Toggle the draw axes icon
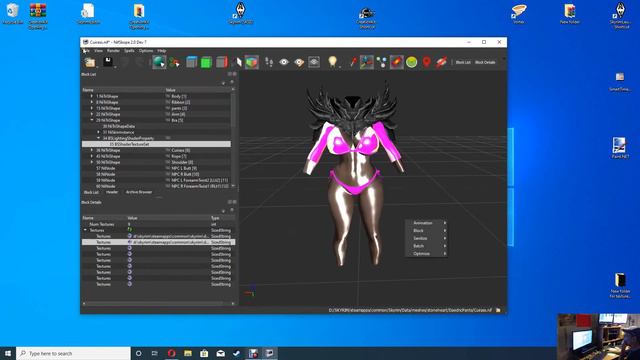 coord(367,62)
